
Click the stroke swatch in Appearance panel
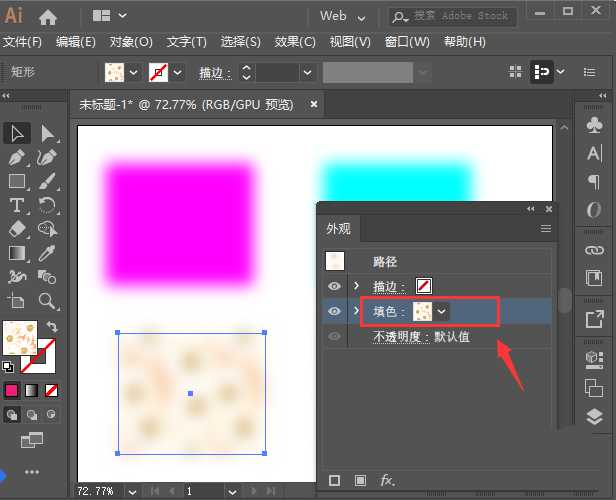pos(424,287)
